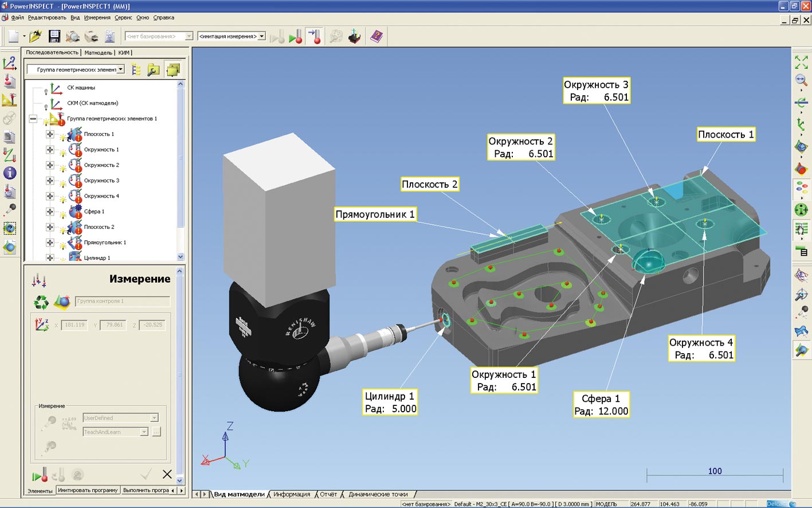Click the green recycle arrows icon
The width and height of the screenshot is (812, 508).
click(41, 302)
